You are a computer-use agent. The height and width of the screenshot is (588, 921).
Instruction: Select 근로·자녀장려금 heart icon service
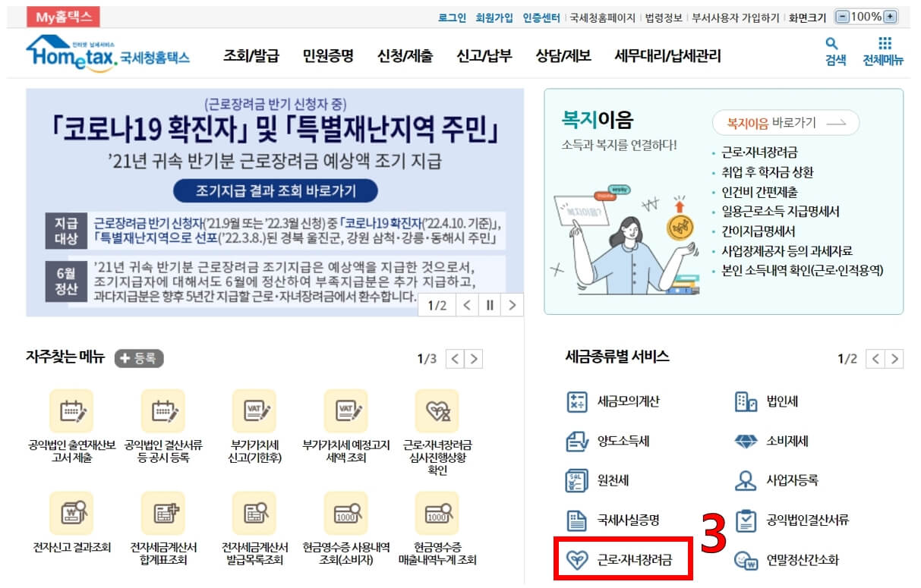(x=619, y=561)
